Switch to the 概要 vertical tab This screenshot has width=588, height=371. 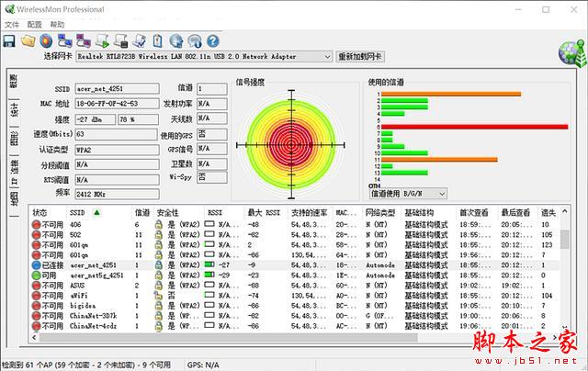(14, 82)
